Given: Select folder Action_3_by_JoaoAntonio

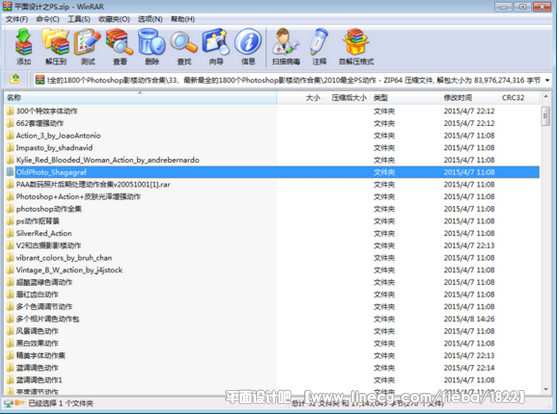Looking at the screenshot, I should click(x=58, y=135).
